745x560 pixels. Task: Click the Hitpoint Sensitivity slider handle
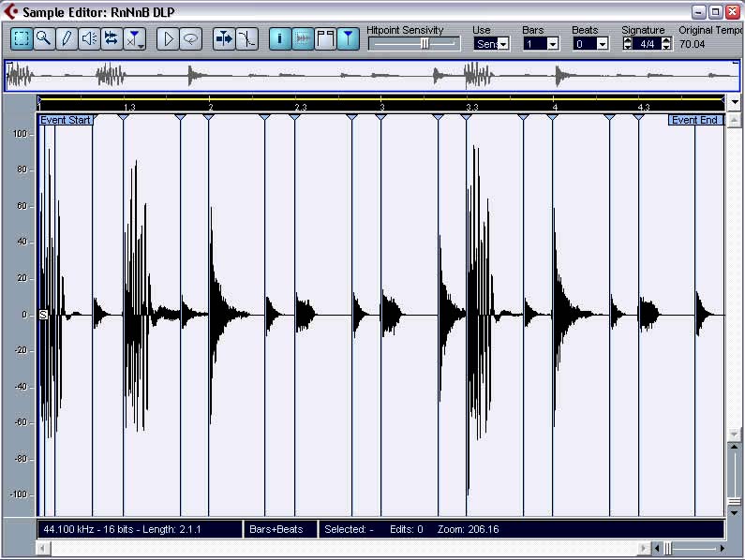(x=425, y=43)
